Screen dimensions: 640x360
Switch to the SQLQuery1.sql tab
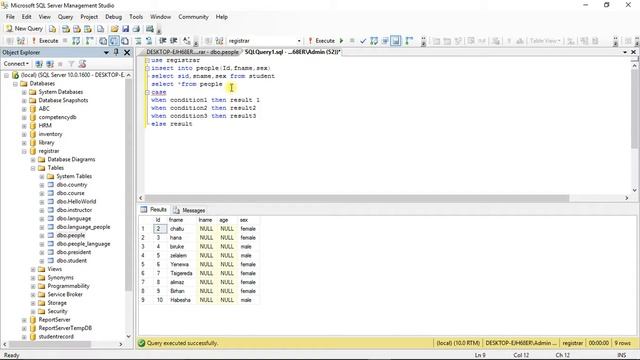[x=293, y=52]
